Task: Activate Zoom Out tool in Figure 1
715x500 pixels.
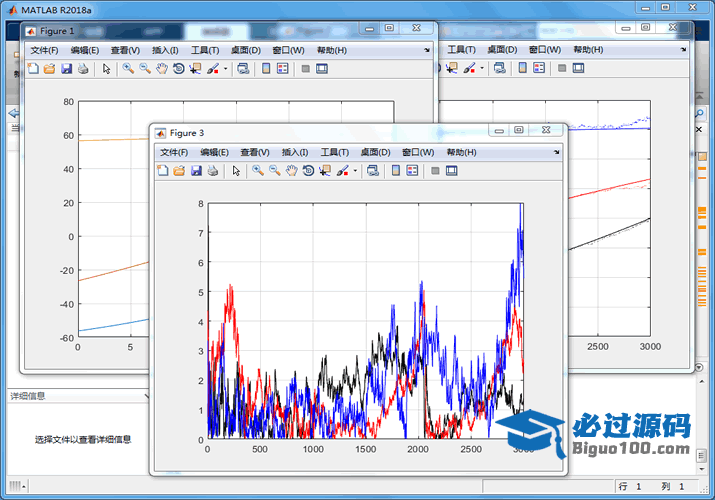Action: point(145,69)
